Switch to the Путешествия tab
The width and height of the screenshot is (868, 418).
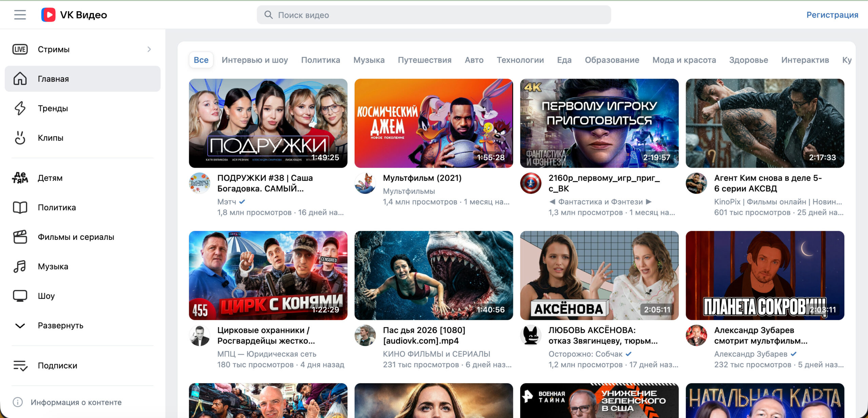tap(425, 60)
